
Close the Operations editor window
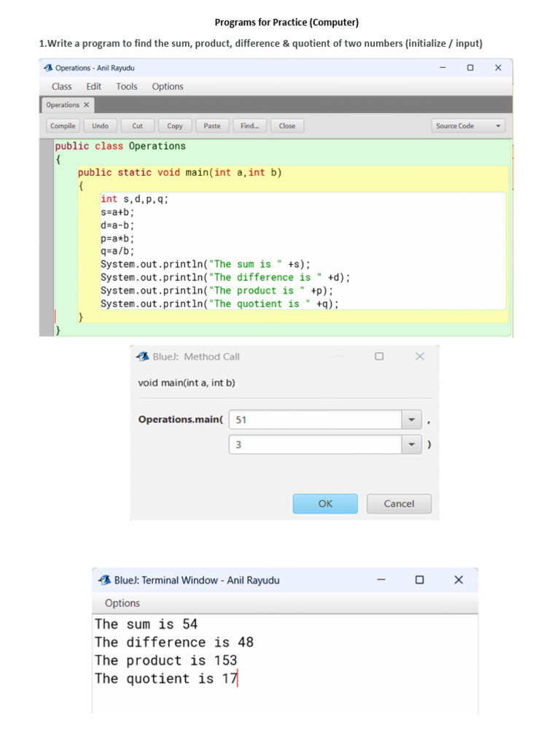[498, 68]
